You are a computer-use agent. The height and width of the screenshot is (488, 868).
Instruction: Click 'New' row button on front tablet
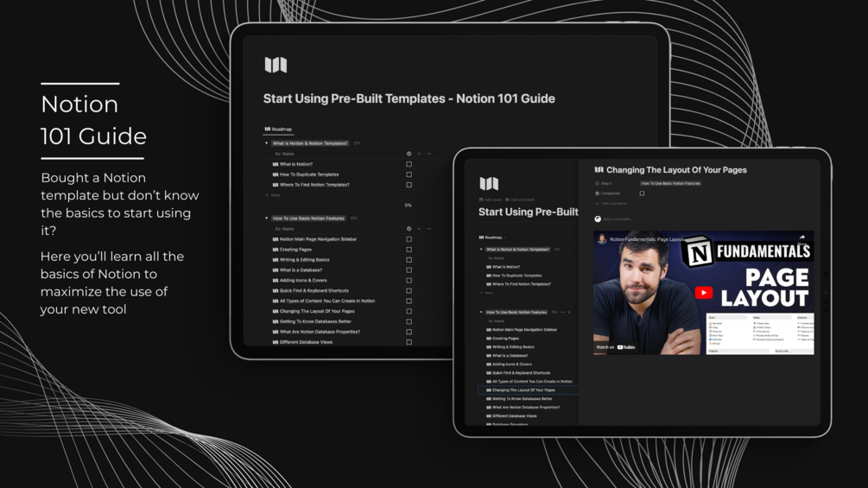(x=486, y=293)
